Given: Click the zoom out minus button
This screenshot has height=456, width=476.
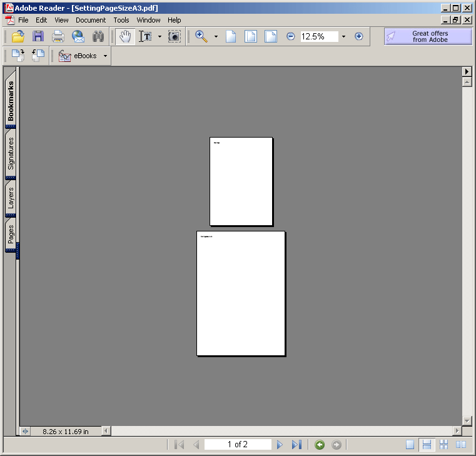Looking at the screenshot, I should coord(290,36).
